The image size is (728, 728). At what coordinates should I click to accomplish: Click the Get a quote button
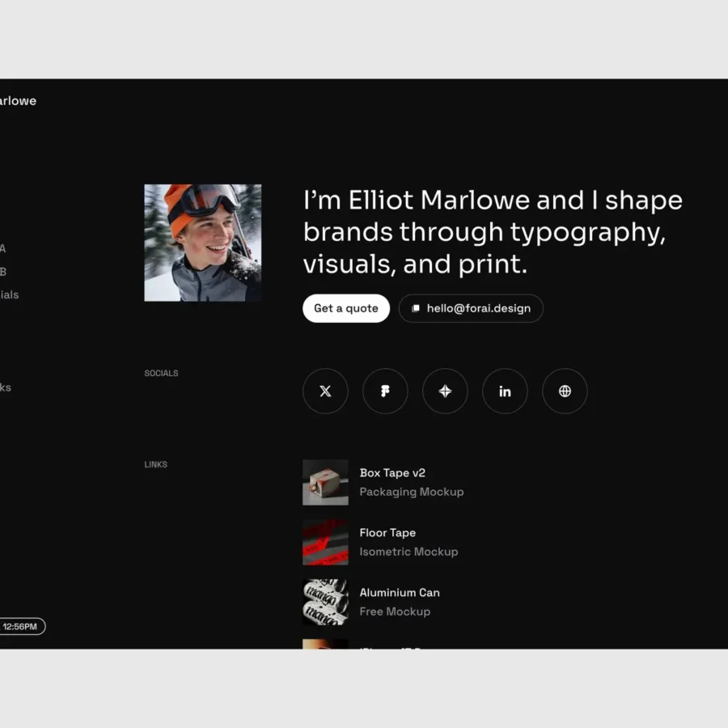tap(346, 308)
